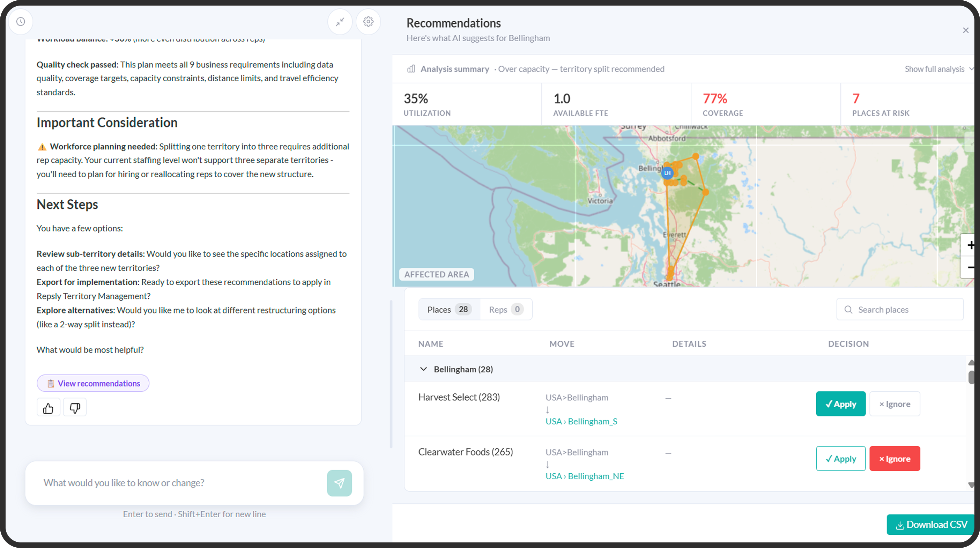Switch to the Reps tab
This screenshot has width=980, height=548.
point(506,309)
